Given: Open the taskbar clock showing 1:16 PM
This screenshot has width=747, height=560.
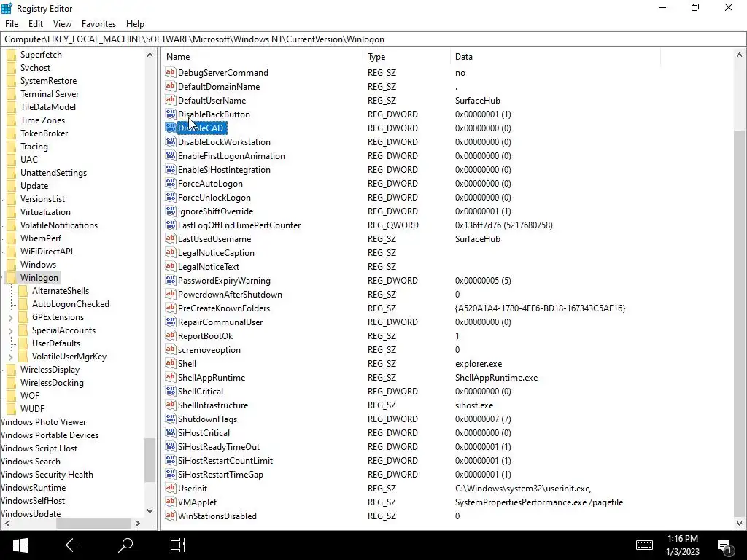Looking at the screenshot, I should tap(683, 545).
